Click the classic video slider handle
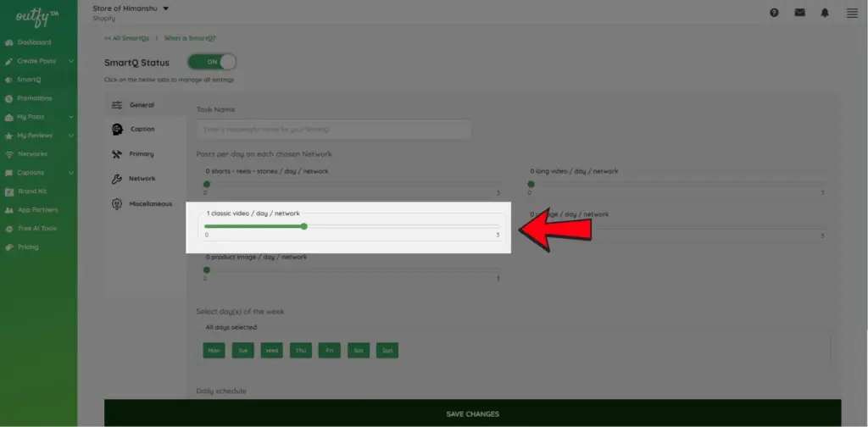Viewport: 868px width, 427px height. coord(304,226)
